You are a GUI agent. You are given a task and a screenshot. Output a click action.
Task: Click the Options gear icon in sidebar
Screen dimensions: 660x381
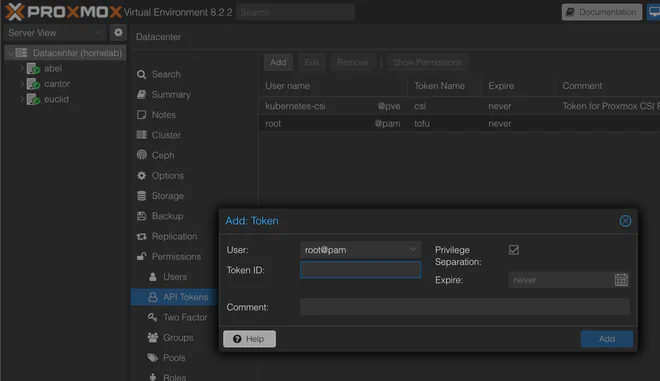pos(141,176)
